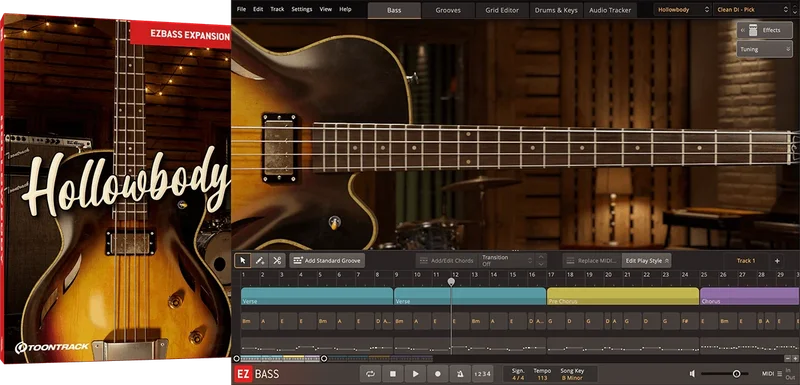Switch to the Audio Tracker tab

coord(610,10)
